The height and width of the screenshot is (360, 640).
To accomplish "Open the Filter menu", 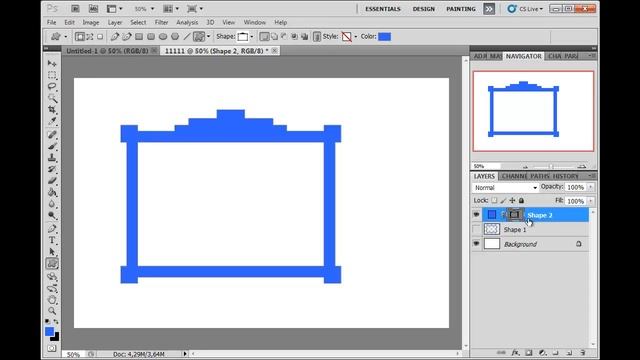I will click(161, 22).
